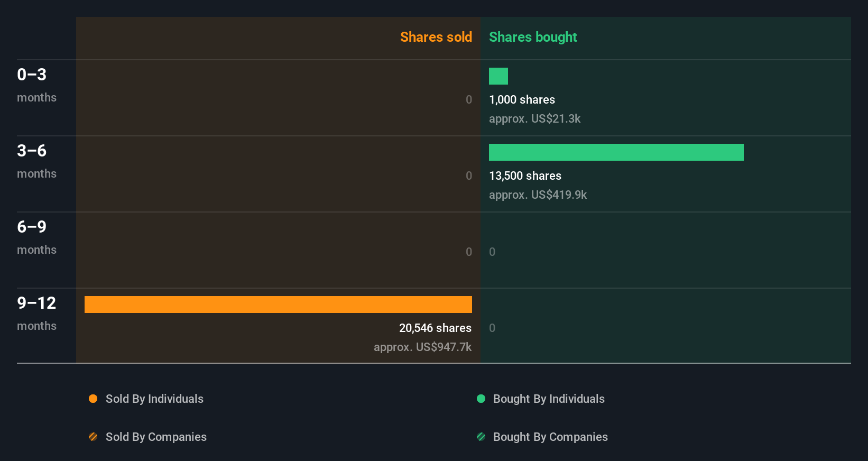The width and height of the screenshot is (868, 461).
Task: Select the '13,500 shares' value
Action: click(x=525, y=176)
